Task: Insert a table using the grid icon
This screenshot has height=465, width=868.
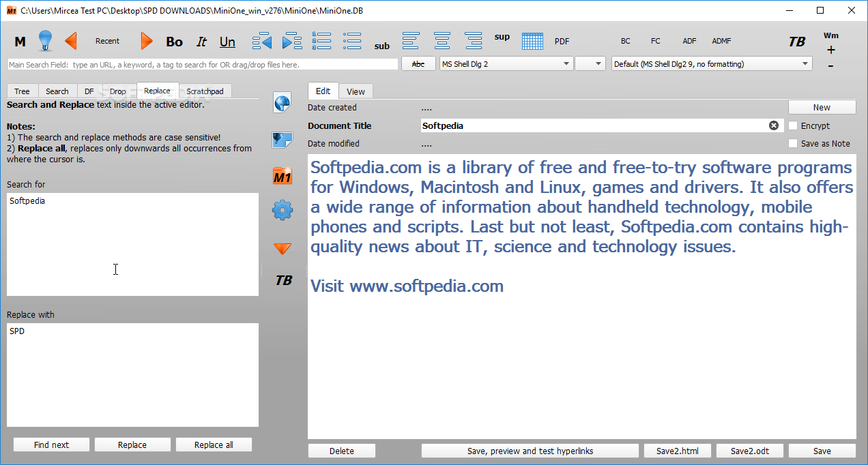Action: [x=532, y=41]
